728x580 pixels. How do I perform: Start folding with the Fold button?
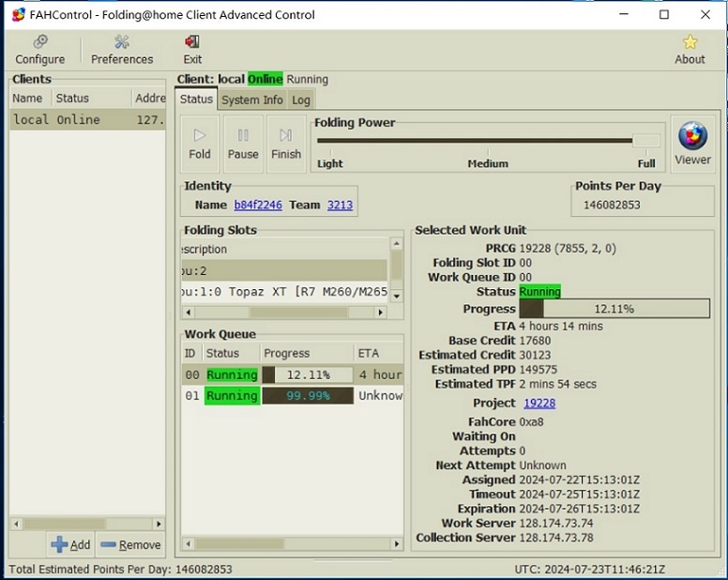point(200,145)
